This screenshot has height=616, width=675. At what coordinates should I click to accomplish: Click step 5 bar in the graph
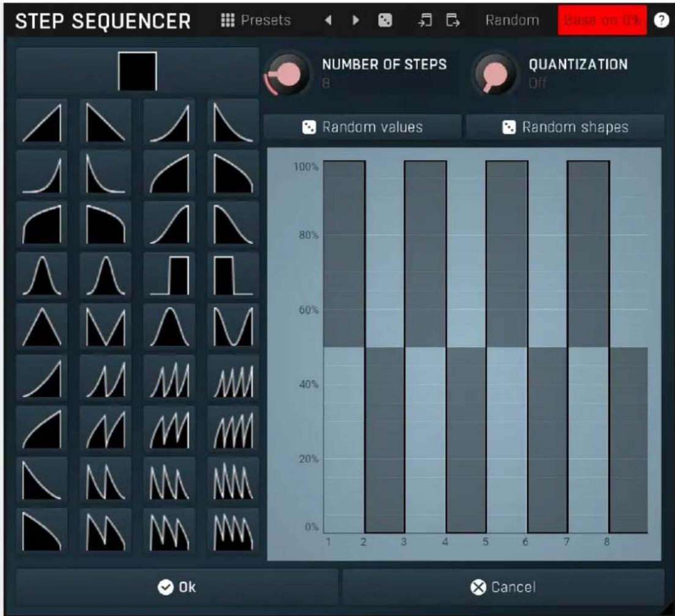pyautogui.click(x=507, y=254)
